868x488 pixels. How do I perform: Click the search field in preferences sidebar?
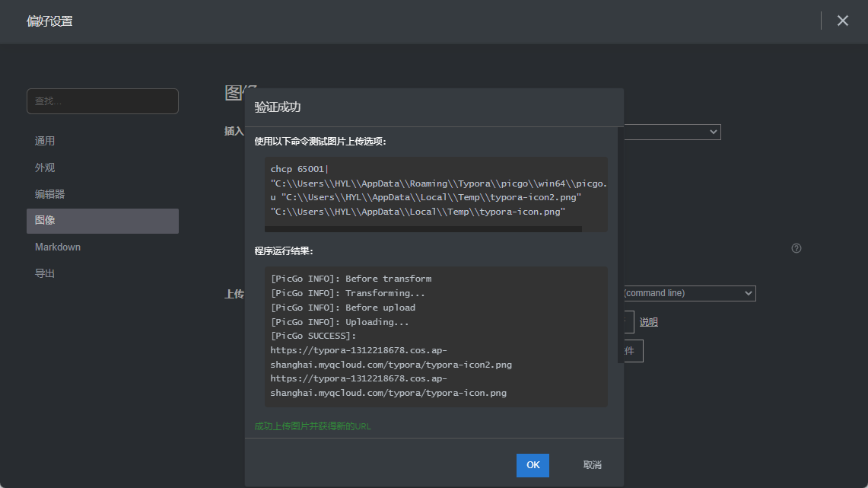click(103, 101)
